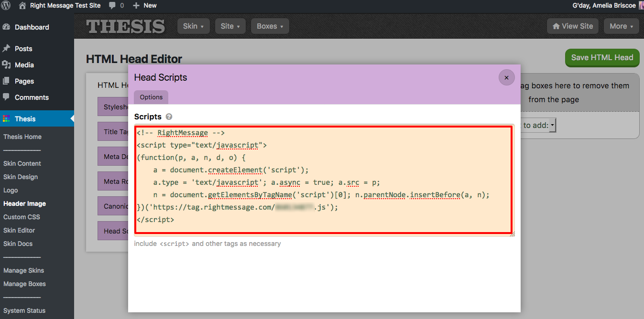Image resolution: width=644 pixels, height=319 pixels.
Task: Open Skin Docs
Action: (18, 244)
